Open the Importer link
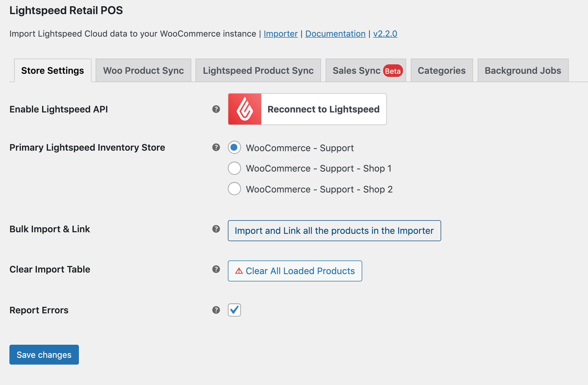 281,34
